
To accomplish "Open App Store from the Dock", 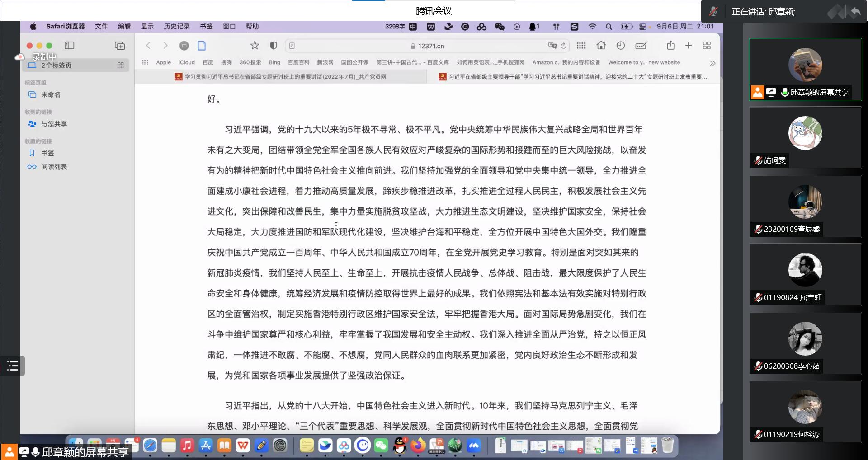I will tap(206, 446).
